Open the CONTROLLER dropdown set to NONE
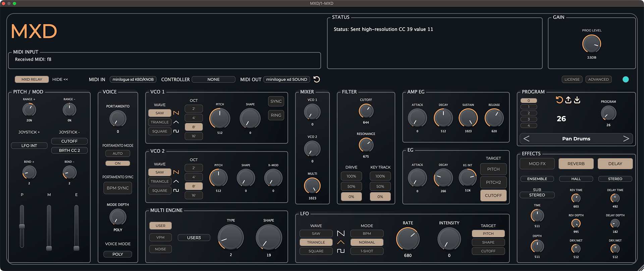The width and height of the screenshot is (644, 271). (213, 79)
